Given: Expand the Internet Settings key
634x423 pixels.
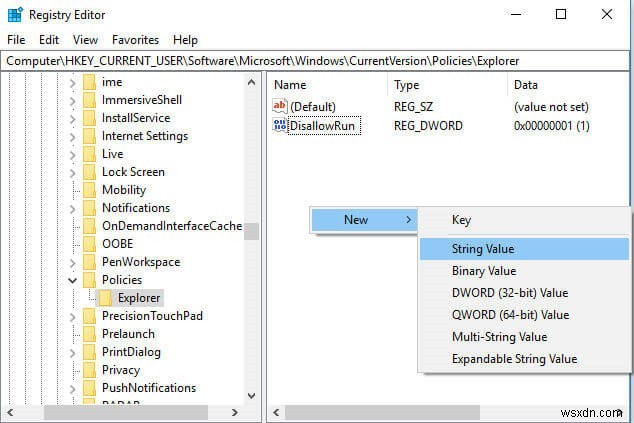Looking at the screenshot, I should (72, 137).
